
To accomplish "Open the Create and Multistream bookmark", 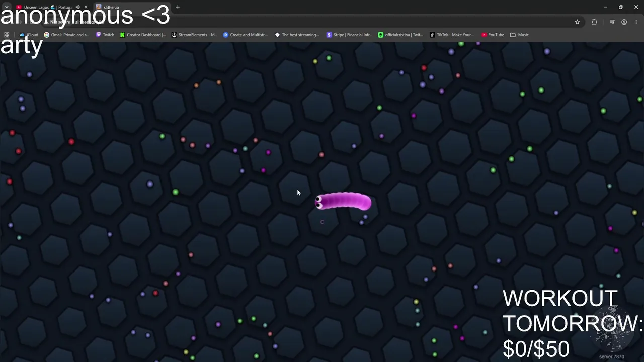I will click(x=246, y=35).
